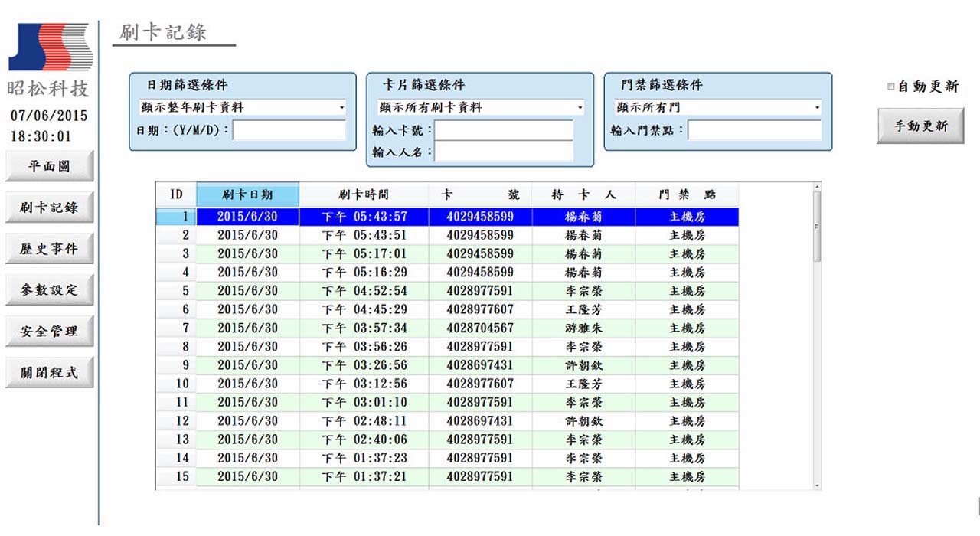Click 主機房 in row 14
Viewport: 980px width, 536px height.
click(687, 458)
